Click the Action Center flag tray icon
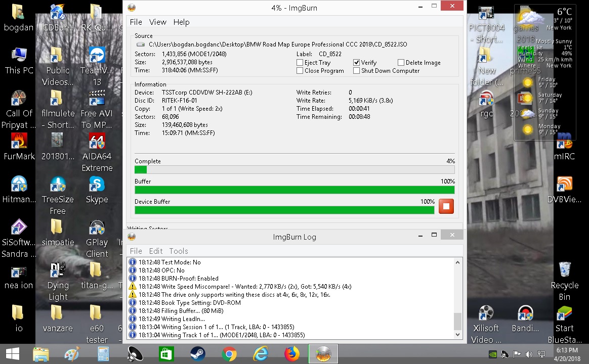The width and height of the screenshot is (589, 364). (x=517, y=354)
